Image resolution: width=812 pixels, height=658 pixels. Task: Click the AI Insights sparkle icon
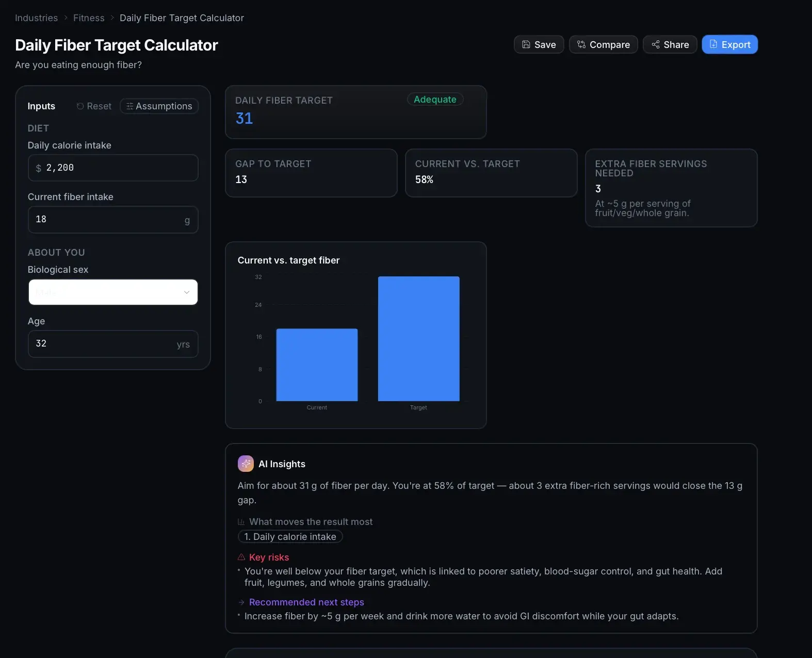tap(246, 464)
